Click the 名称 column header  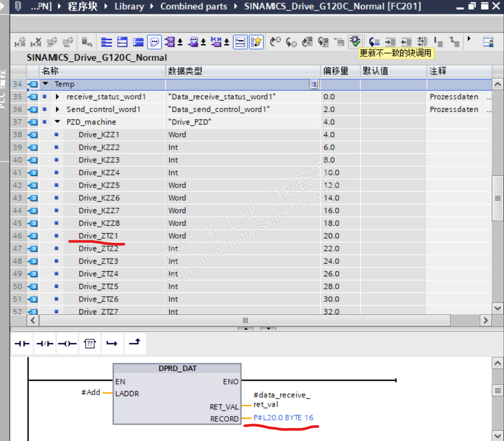pos(102,71)
